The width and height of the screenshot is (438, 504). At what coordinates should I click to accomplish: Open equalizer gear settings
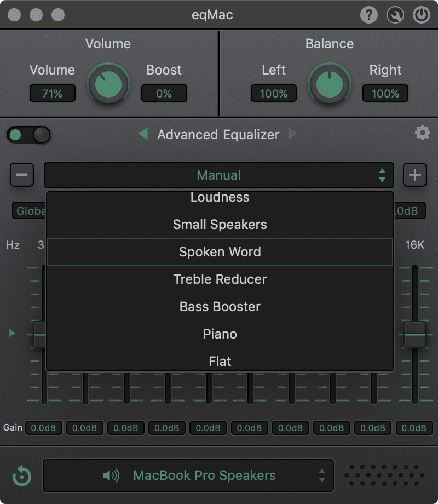click(422, 133)
